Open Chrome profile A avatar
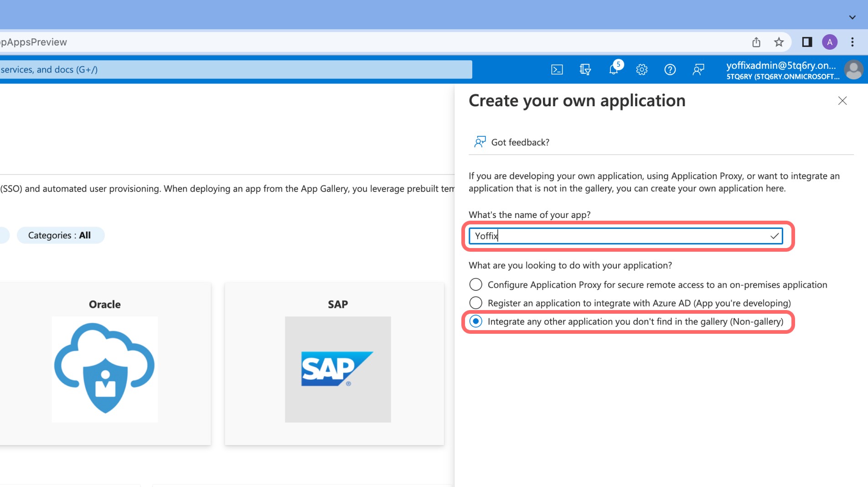 tap(830, 42)
